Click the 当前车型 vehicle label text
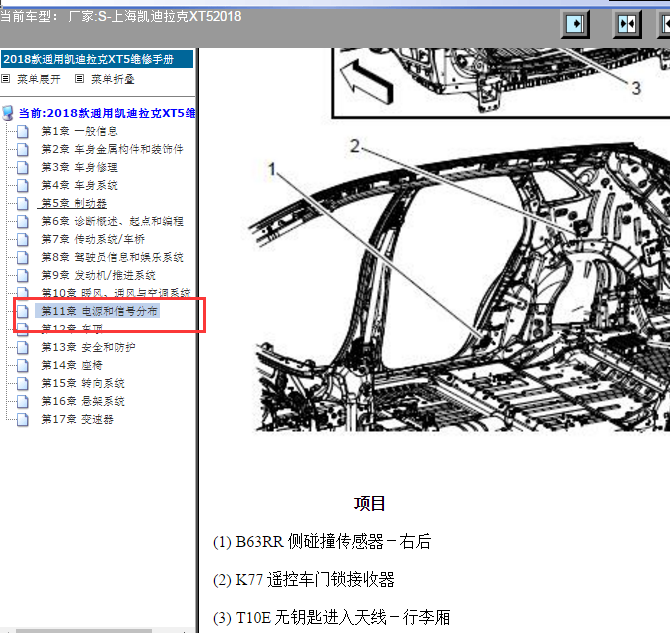 point(120,17)
